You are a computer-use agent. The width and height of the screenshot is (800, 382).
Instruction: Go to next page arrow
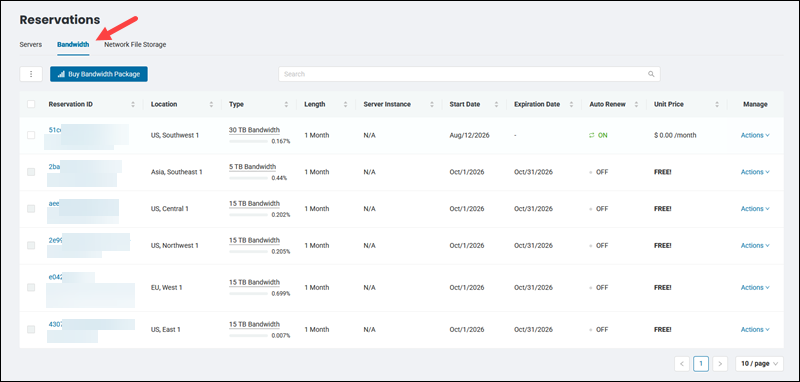pyautogui.click(x=720, y=364)
